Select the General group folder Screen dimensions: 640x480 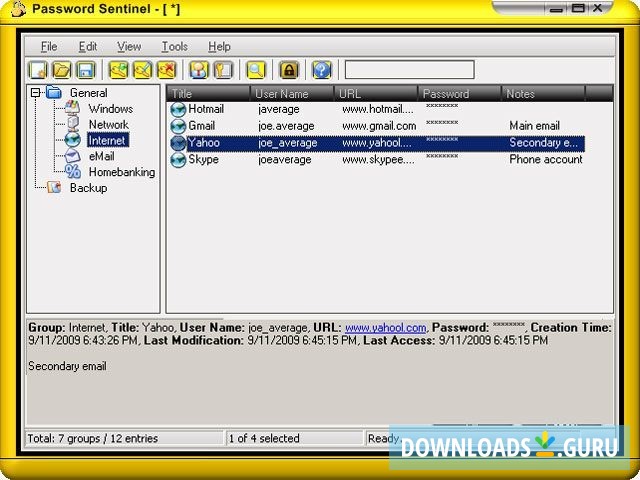(x=89, y=93)
